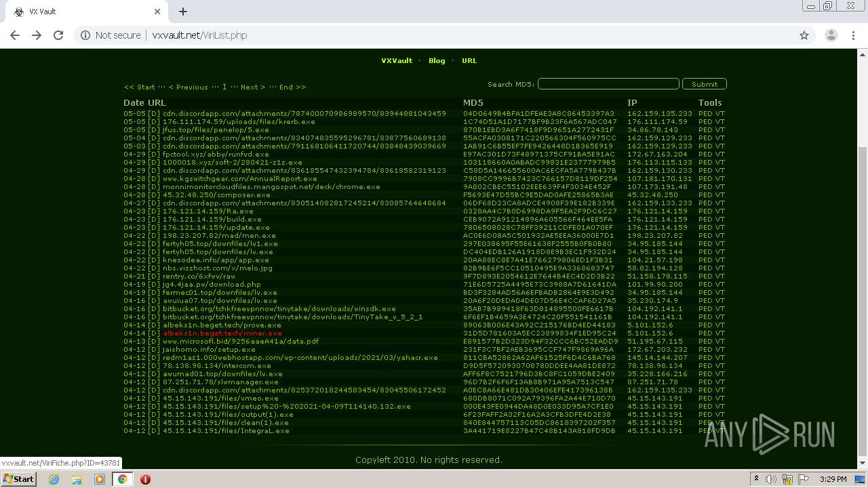Image resolution: width=868 pixels, height=488 pixels.
Task: Open the 176.111.174.59/uploads/files/krerb.exe entry
Action: [x=239, y=121]
